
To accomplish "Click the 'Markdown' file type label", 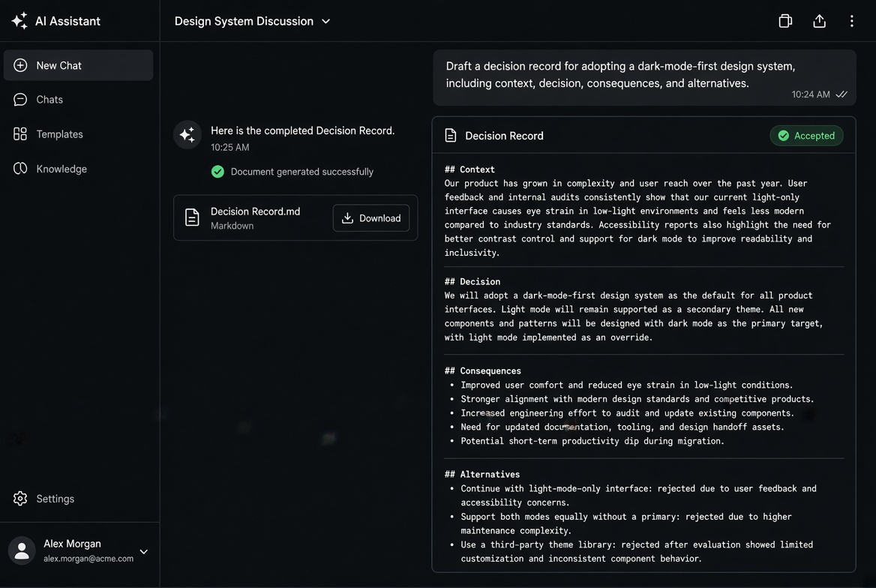I will coord(232,226).
